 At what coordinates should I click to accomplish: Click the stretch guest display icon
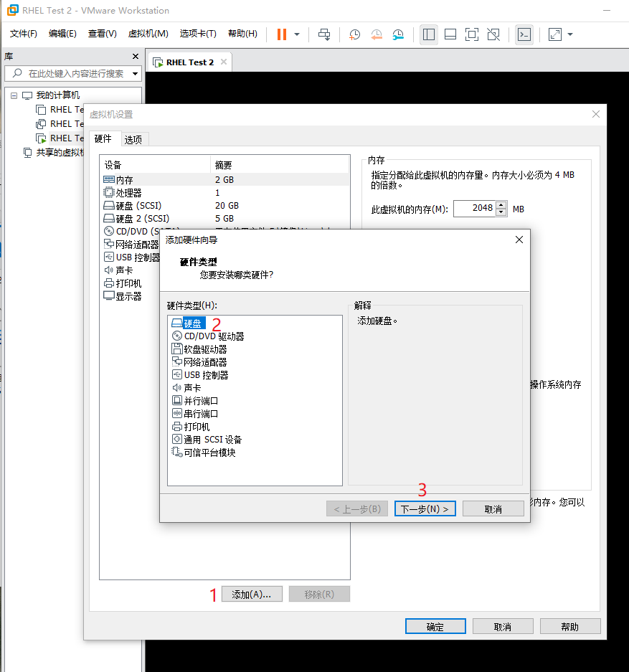point(555,34)
